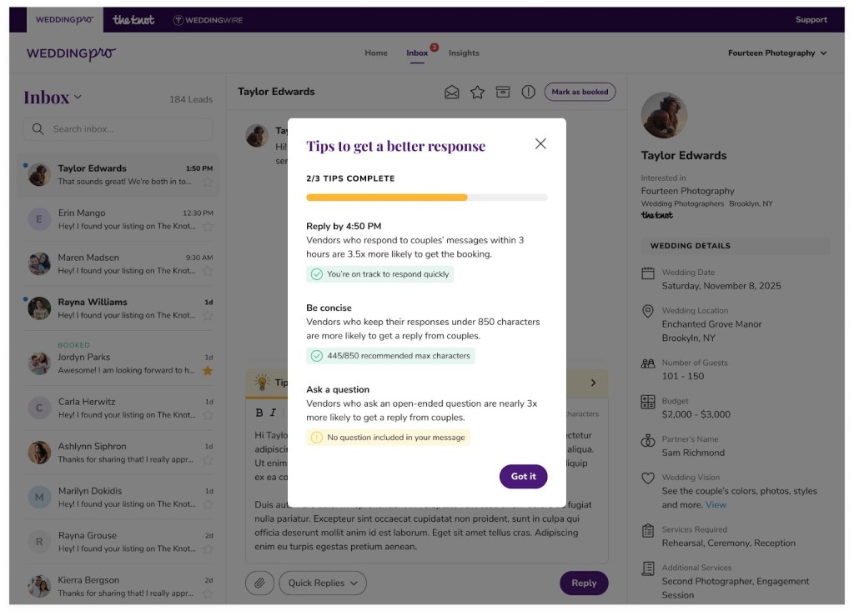Expand the Inbox folder dropdown chevron
The width and height of the screenshot is (854, 616).
pos(78,97)
